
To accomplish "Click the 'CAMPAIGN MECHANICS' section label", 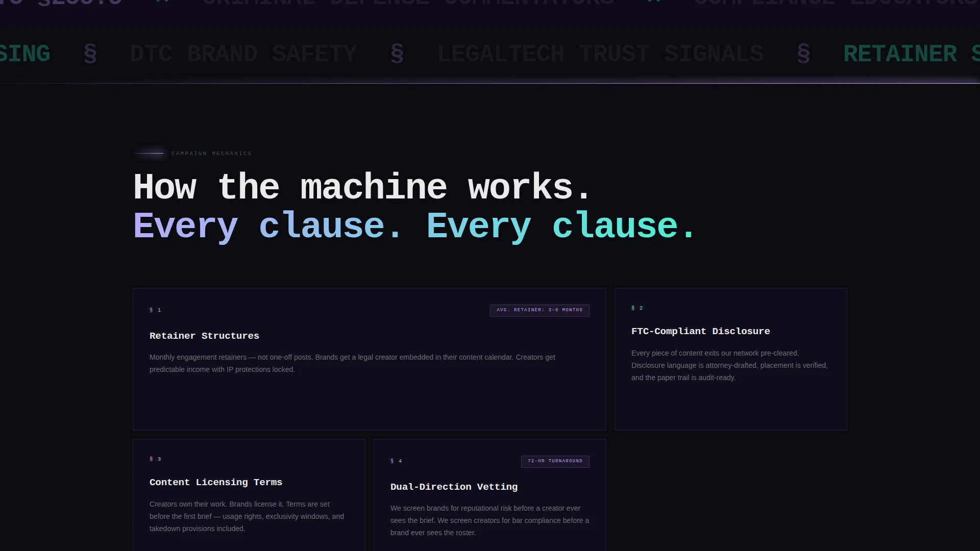I will [211, 154].
